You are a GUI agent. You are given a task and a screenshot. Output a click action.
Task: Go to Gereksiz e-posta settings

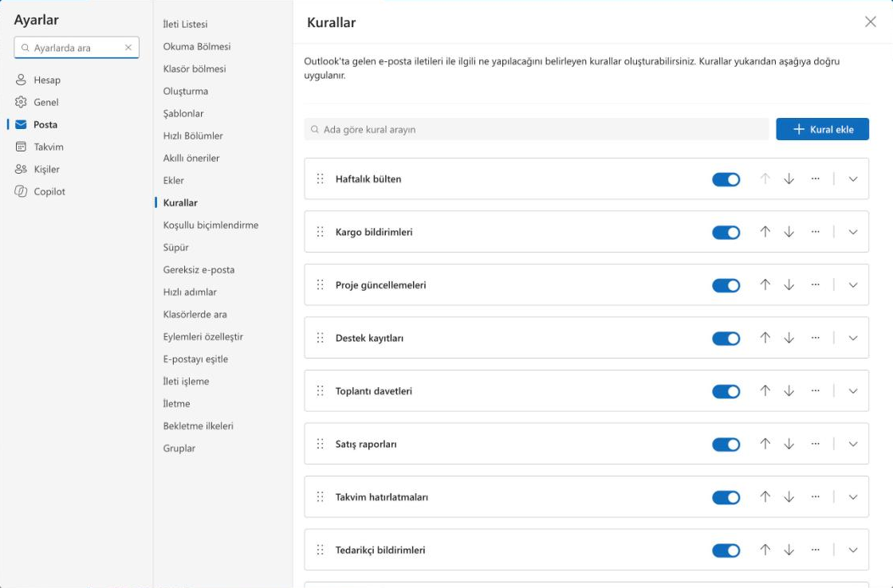[199, 269]
